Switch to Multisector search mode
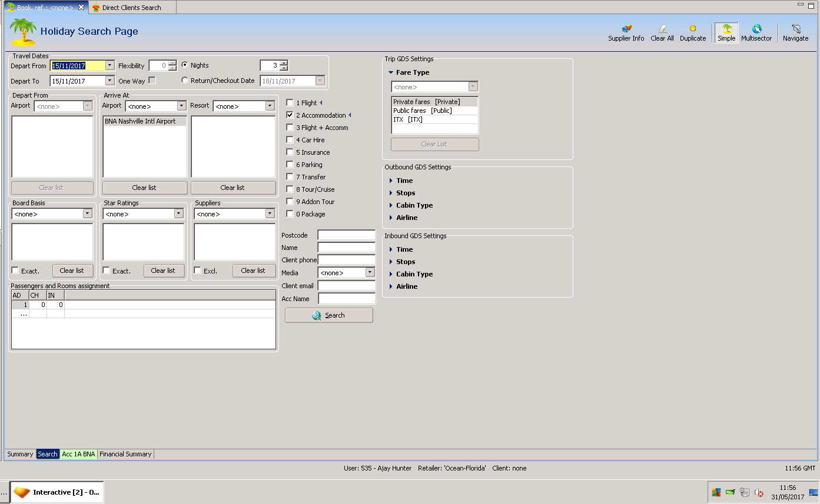 756,32
